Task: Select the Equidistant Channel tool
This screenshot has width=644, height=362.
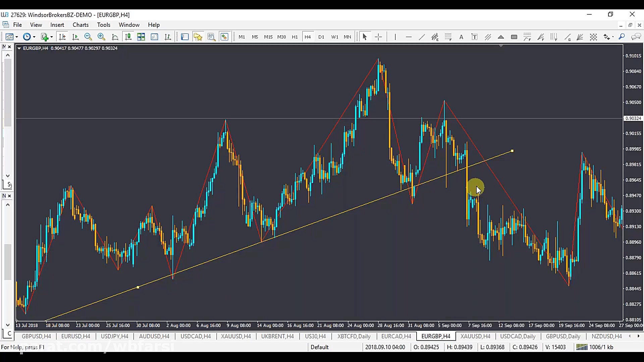Action: 435,37
